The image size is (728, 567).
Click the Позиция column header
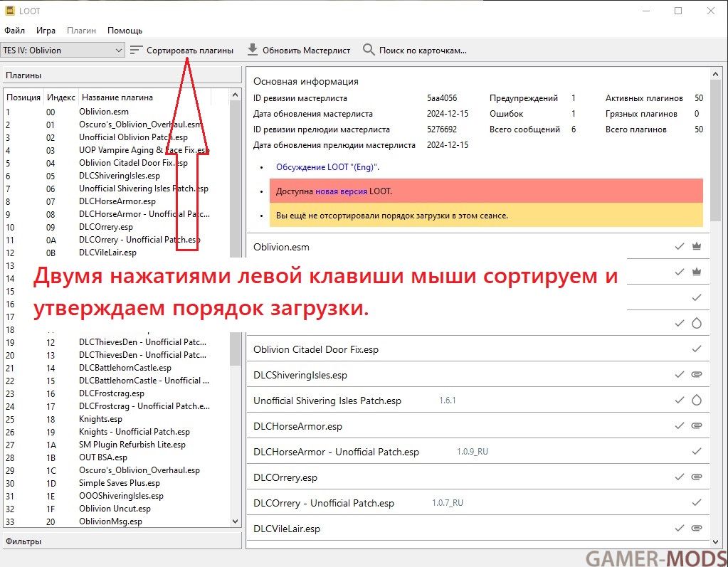point(23,97)
